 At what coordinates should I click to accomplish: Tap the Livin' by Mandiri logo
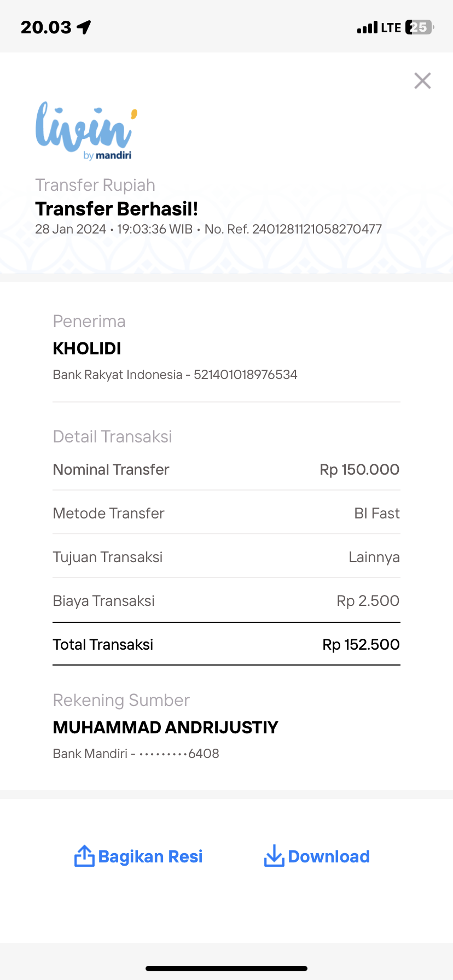(86, 131)
